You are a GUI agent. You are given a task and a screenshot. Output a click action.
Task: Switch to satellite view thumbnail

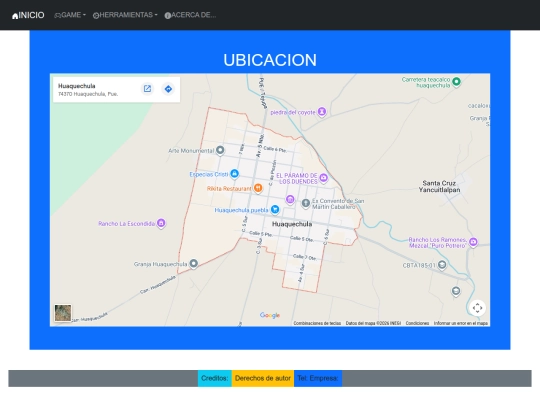click(x=63, y=313)
